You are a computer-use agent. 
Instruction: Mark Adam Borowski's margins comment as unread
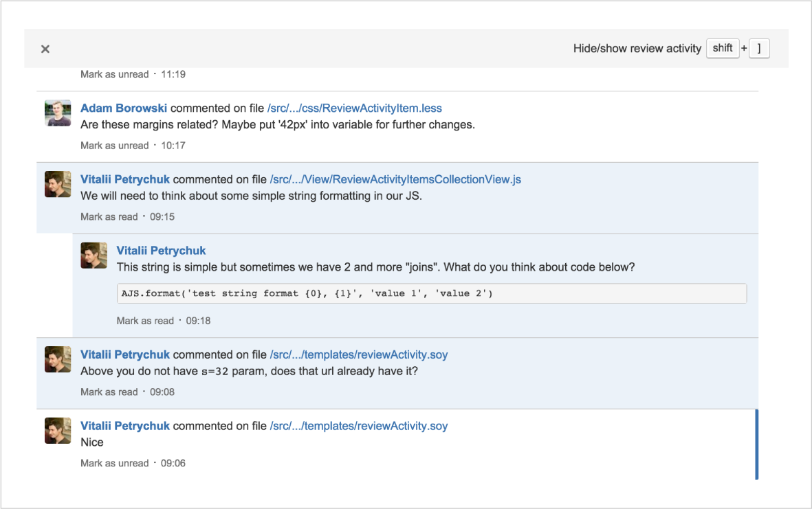pos(114,145)
